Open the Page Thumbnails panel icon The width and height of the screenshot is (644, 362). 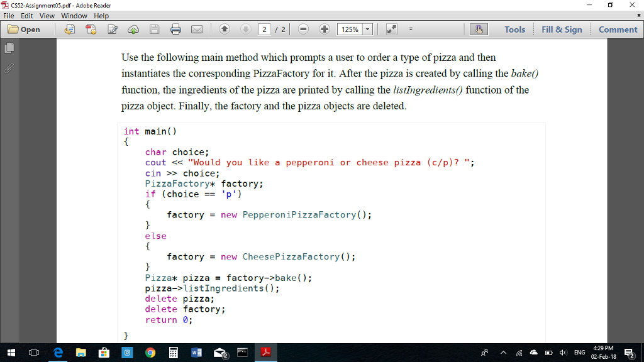point(9,47)
